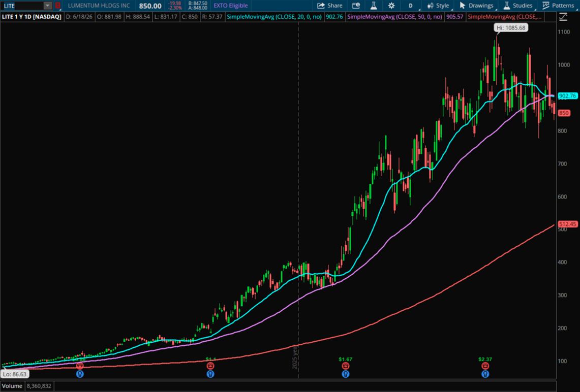
Task: Click the 700 level on the price axis
Action: pos(562,164)
